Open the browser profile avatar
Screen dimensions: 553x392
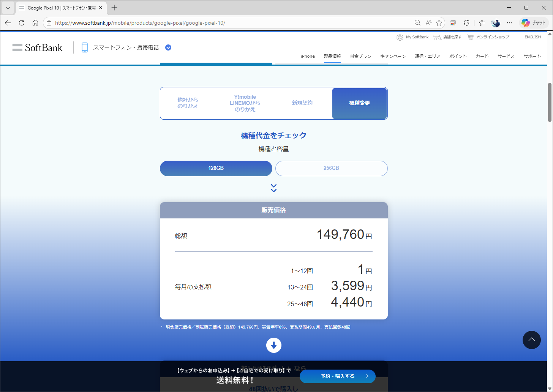496,23
